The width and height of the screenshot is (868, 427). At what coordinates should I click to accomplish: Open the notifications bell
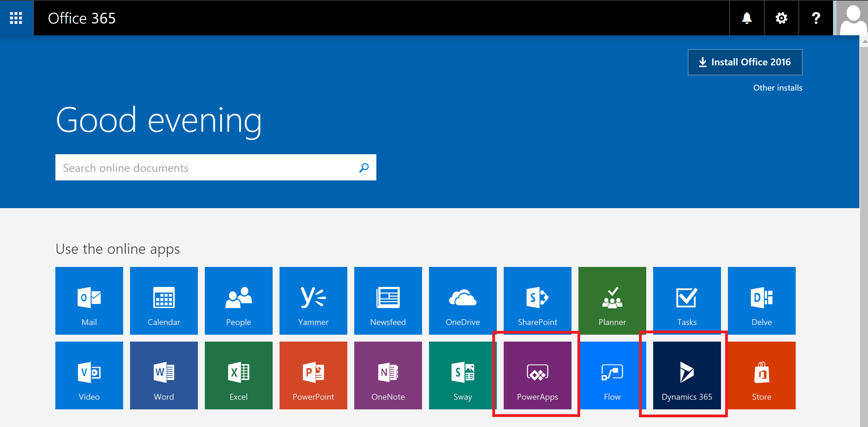[747, 18]
